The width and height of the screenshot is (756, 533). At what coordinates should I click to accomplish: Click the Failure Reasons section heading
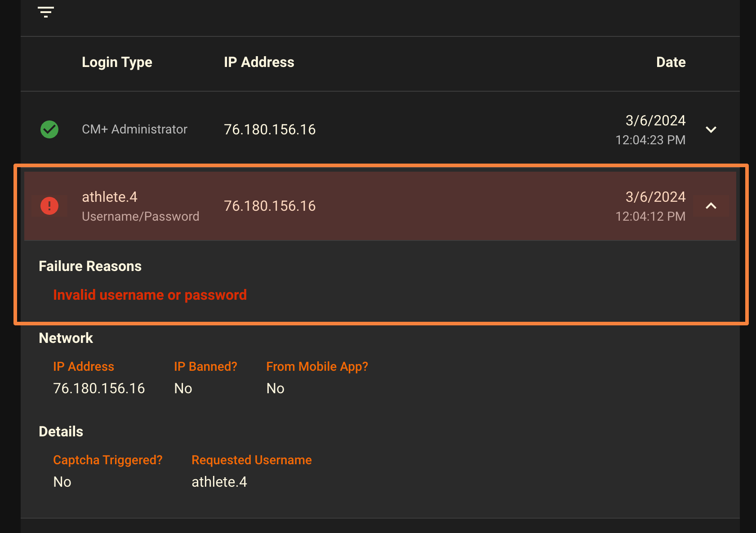click(x=90, y=266)
